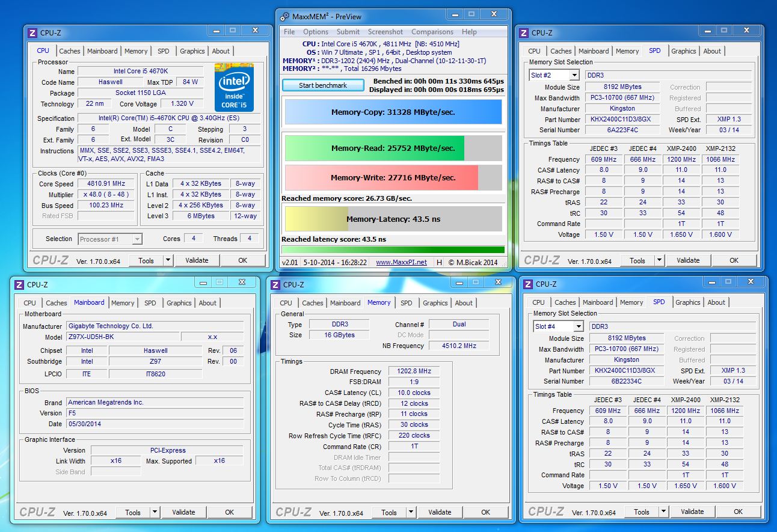Open the Tools dropdown arrow in the Memory window
This screenshot has height=532, width=777.
click(x=411, y=512)
